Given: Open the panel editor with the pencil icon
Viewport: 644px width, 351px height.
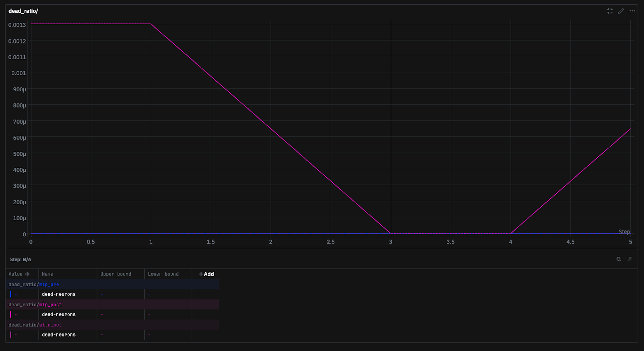Looking at the screenshot, I should point(621,11).
